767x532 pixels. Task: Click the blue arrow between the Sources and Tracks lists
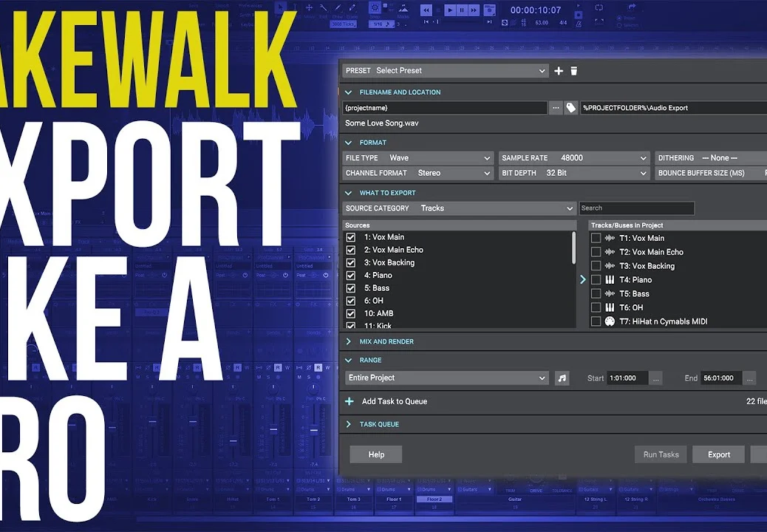click(582, 280)
